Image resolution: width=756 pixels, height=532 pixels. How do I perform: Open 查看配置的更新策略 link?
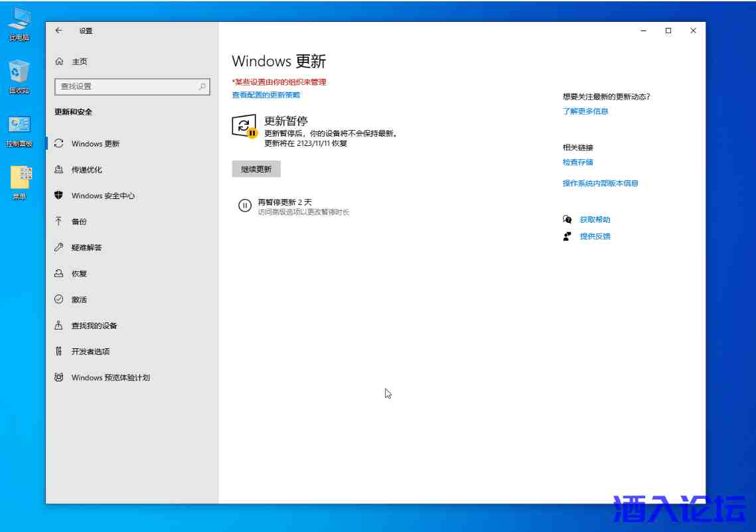point(265,95)
